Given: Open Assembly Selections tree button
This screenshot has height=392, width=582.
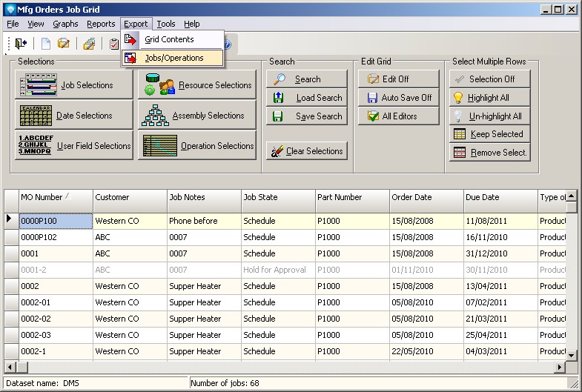Looking at the screenshot, I should (196, 116).
